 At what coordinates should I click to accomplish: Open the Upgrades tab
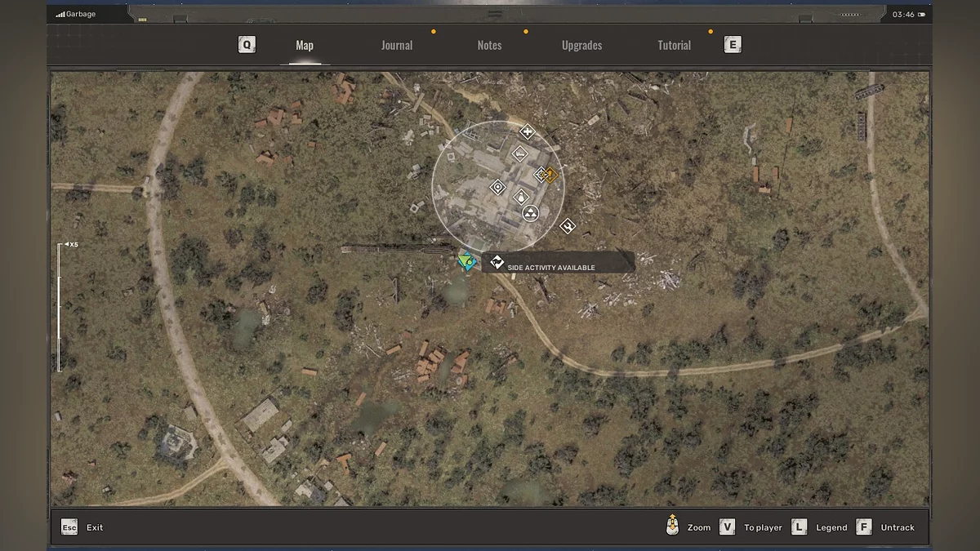point(582,46)
